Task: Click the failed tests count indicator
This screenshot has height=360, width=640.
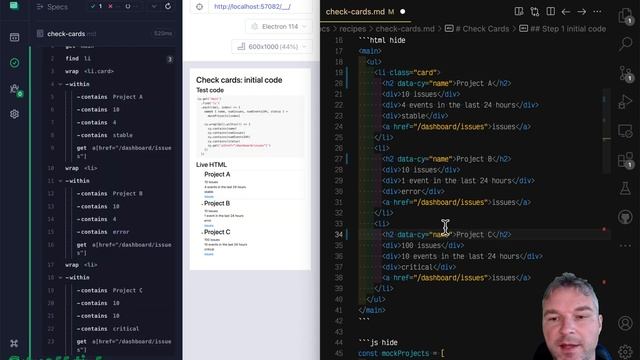Action: [x=113, y=7]
